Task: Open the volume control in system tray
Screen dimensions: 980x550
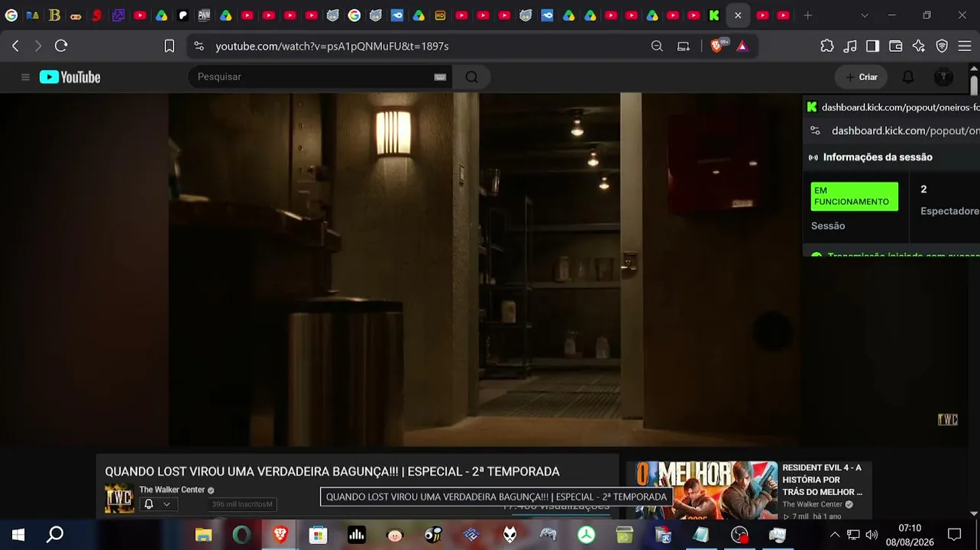Action: click(872, 535)
